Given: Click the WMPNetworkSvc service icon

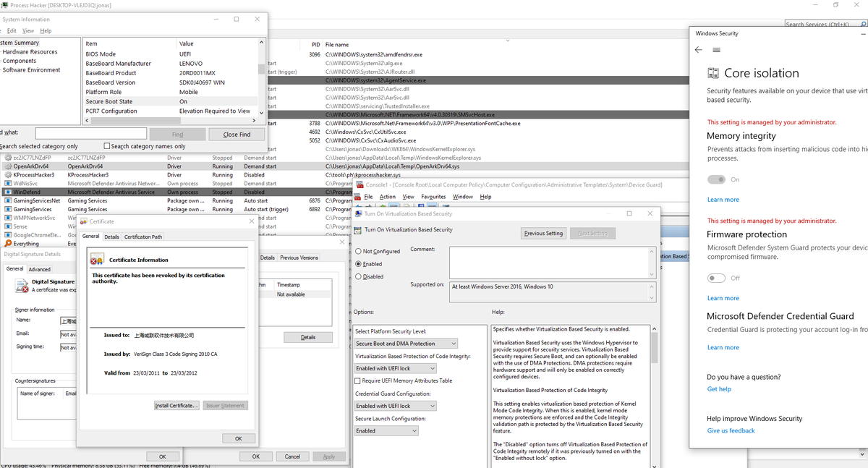Looking at the screenshot, I should pyautogui.click(x=7, y=218).
